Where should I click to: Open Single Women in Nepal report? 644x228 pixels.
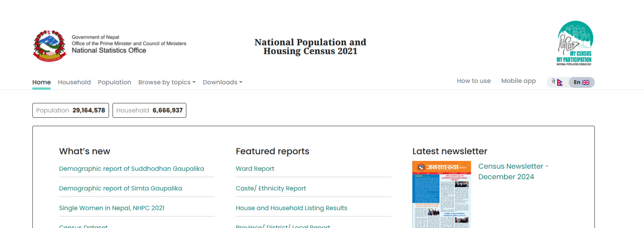[x=112, y=208]
